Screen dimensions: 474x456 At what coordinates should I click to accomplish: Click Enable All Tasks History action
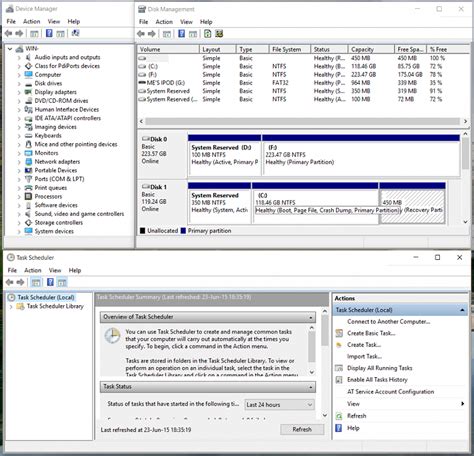[377, 380]
